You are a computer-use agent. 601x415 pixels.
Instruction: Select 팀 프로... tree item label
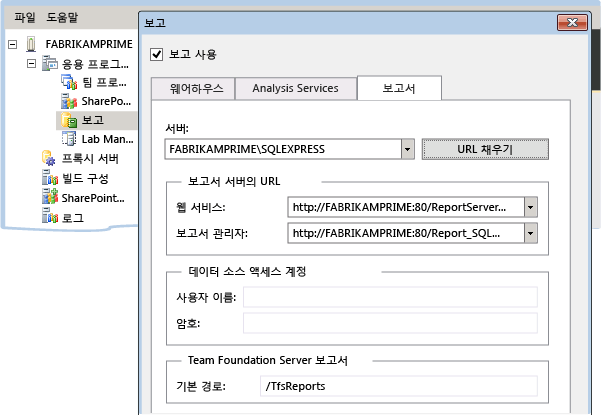(x=104, y=82)
